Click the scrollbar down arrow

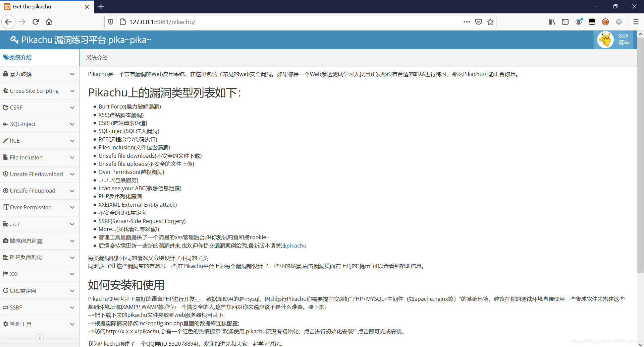(640, 344)
